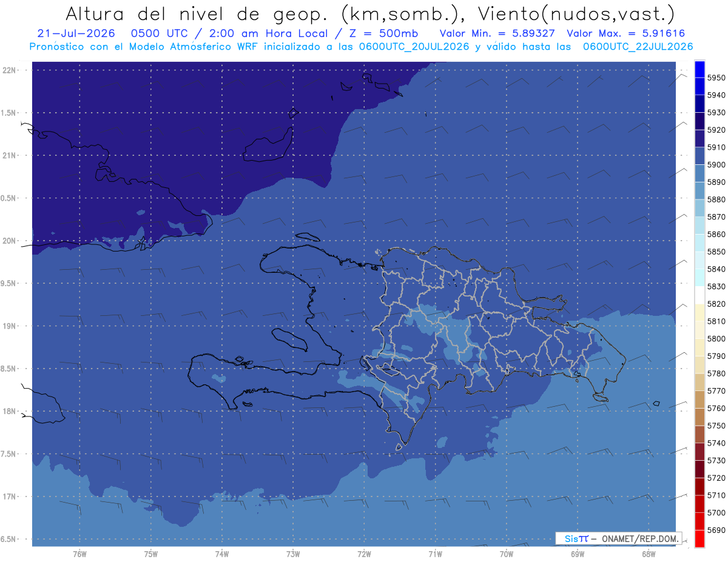This screenshot has height=562, width=728.
Task: Click the longitude label '68W'
Action: [649, 554]
